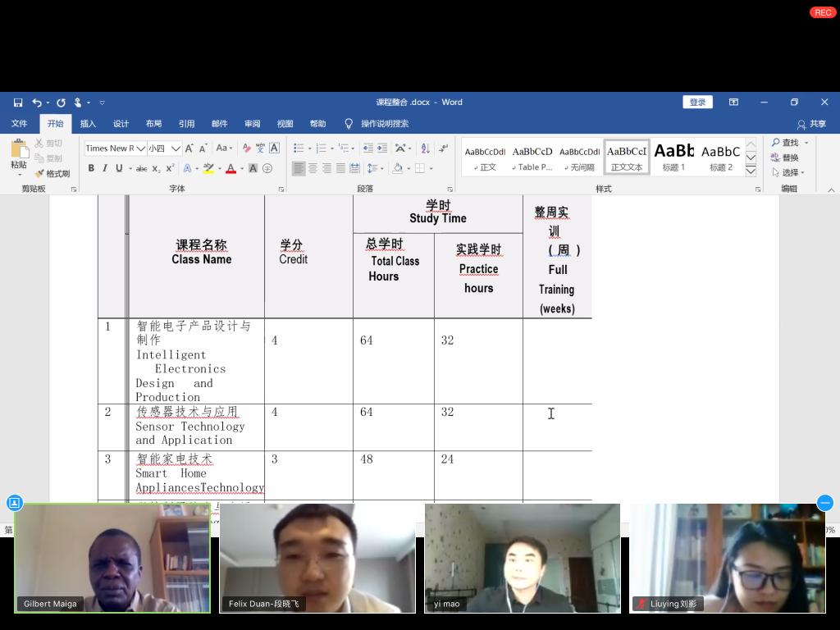Screen dimensions: 840x630
Task: Click the grow font size icon
Action: (189, 148)
